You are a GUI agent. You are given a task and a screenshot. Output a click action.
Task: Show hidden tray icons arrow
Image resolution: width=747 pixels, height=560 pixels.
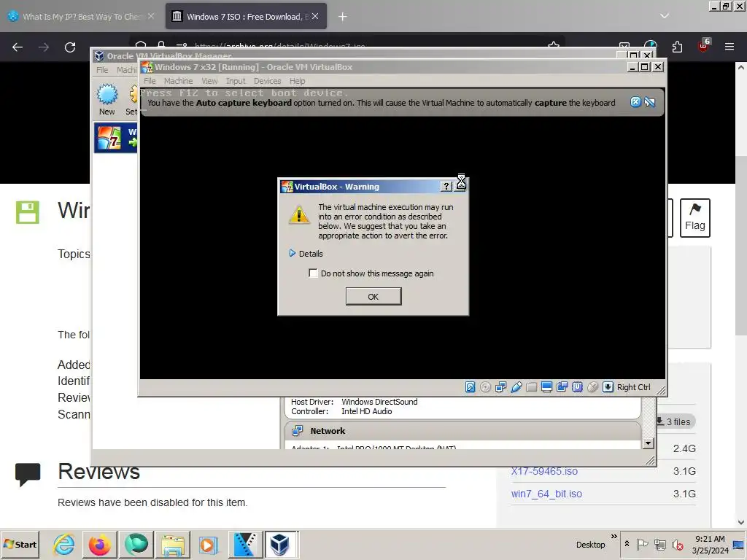627,544
